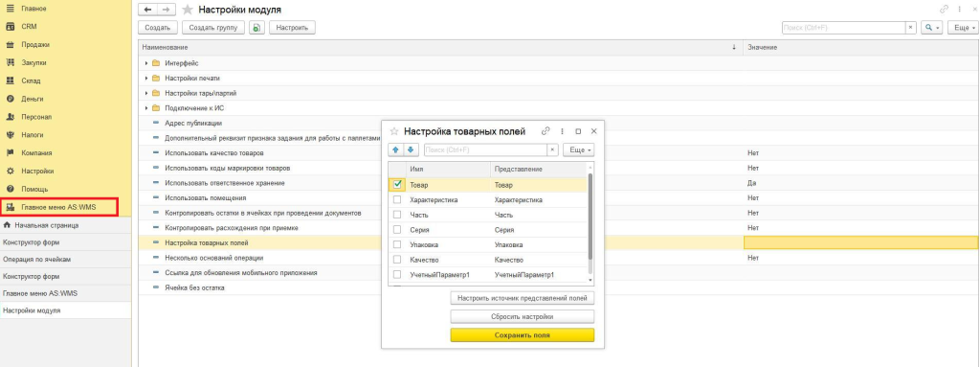Click the Настройки gear icon in sidebar
The height and width of the screenshot is (367, 980).
10,171
